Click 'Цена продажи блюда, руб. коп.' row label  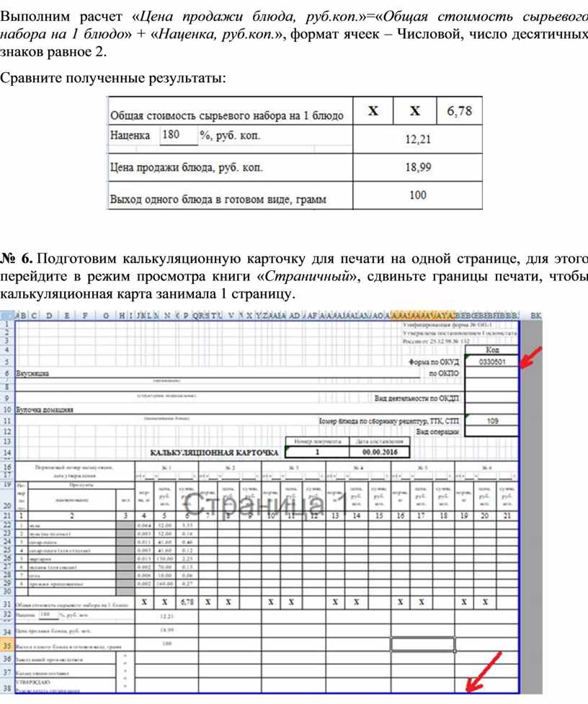coord(187,167)
